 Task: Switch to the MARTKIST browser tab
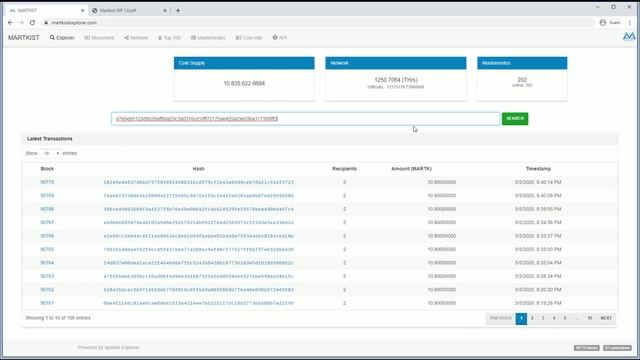point(46,11)
